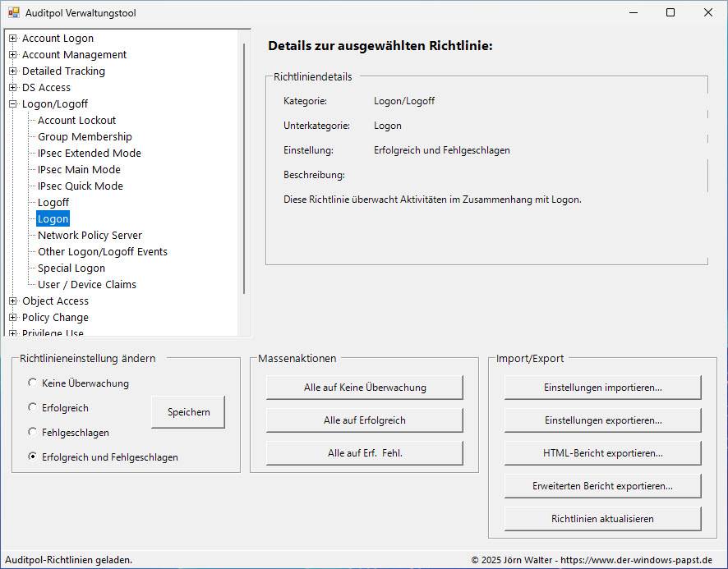Click Richtlinien aktualisieren to refresh policies
This screenshot has width=728, height=569.
click(x=602, y=519)
